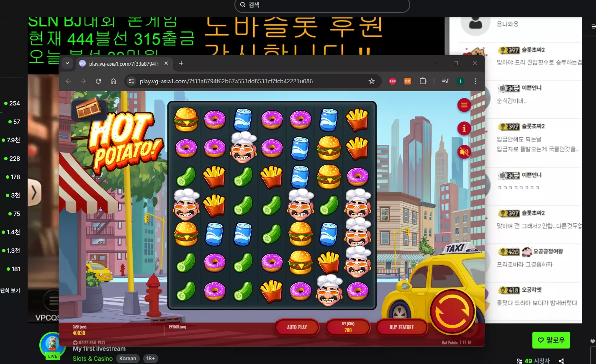
Task: Open the sidebar channel with 178 viewers
Action: point(13,177)
